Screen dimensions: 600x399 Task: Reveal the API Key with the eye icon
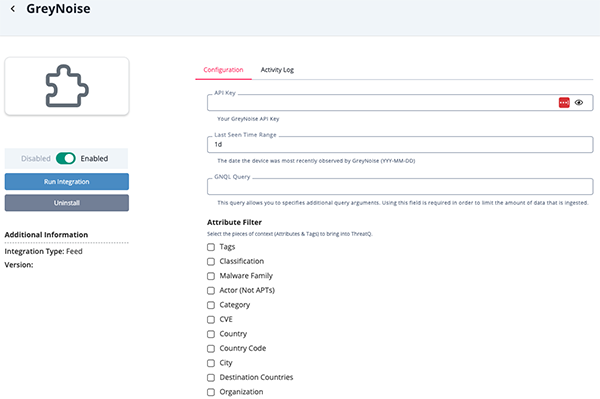tap(579, 103)
